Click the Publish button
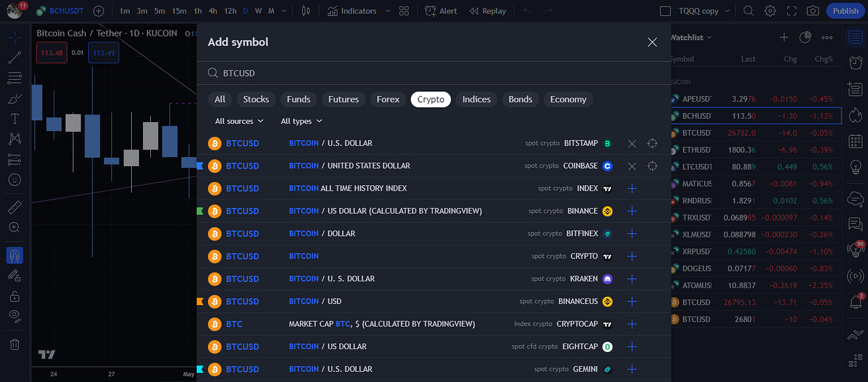This screenshot has width=868, height=382. point(845,11)
